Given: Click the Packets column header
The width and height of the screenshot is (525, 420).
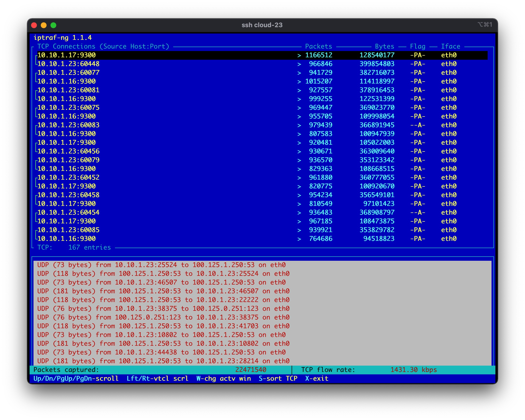Looking at the screenshot, I should [x=319, y=46].
